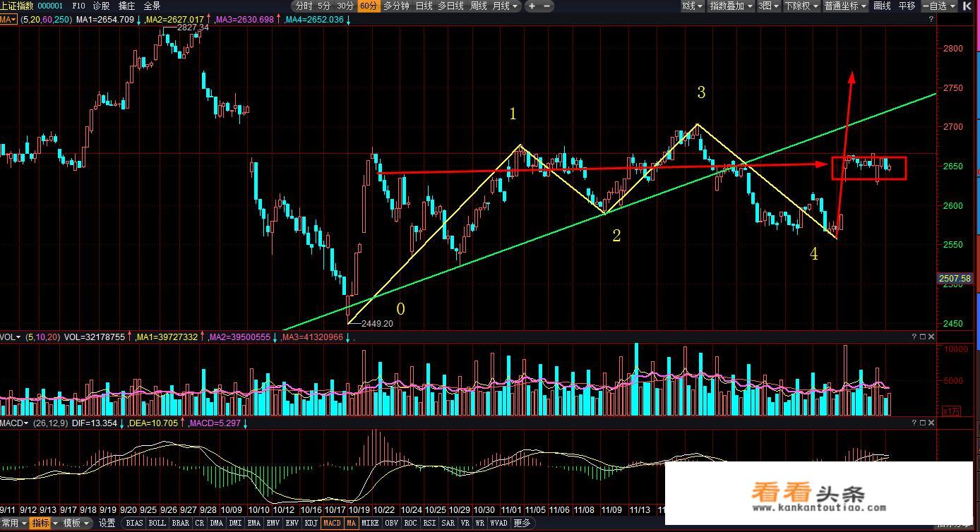Viewport: 980px width, 532px height.
Task: Open the 3图 layout dropdown
Action: (x=769, y=6)
